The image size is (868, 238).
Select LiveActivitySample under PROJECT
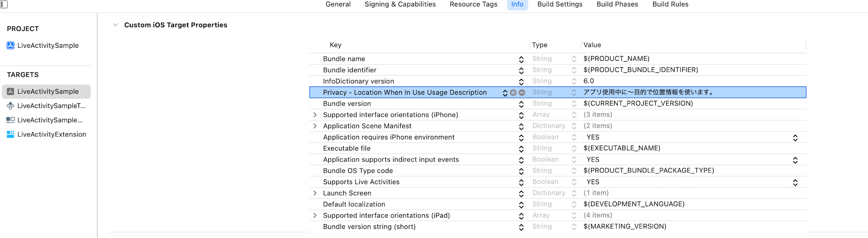48,46
